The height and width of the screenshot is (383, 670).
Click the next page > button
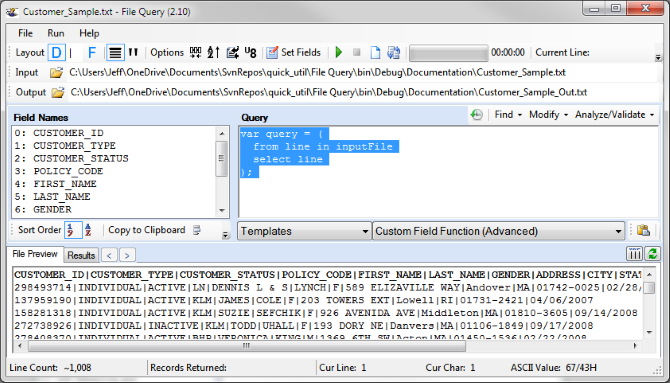(x=127, y=256)
